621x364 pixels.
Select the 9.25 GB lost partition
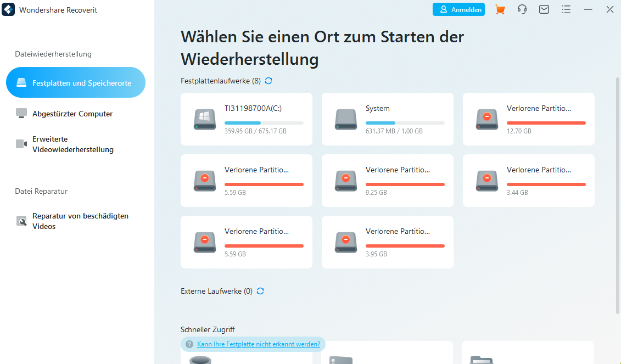coord(387,181)
